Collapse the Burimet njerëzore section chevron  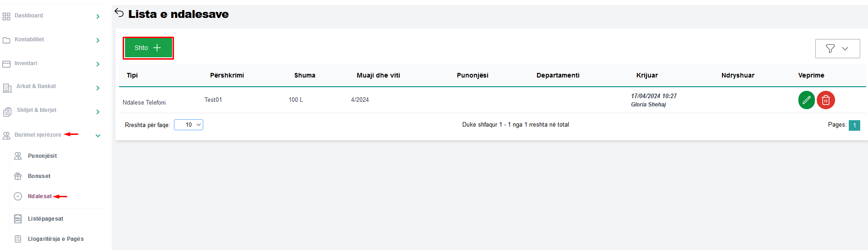coord(98,135)
